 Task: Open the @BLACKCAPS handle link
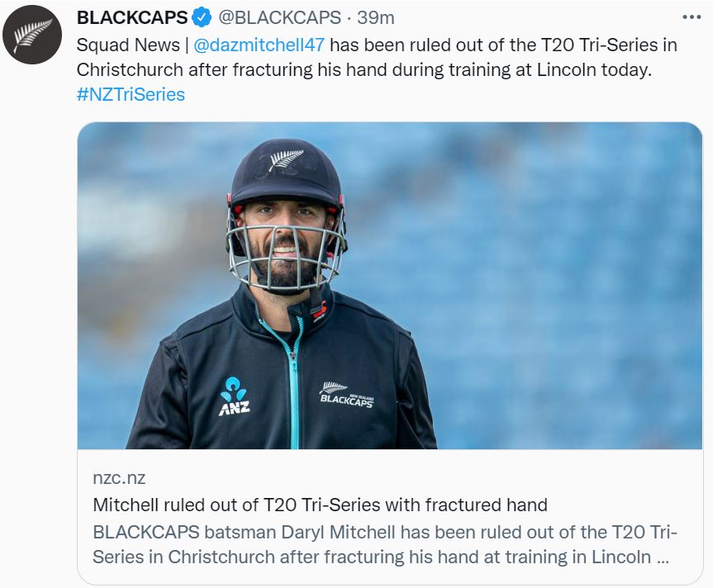279,17
